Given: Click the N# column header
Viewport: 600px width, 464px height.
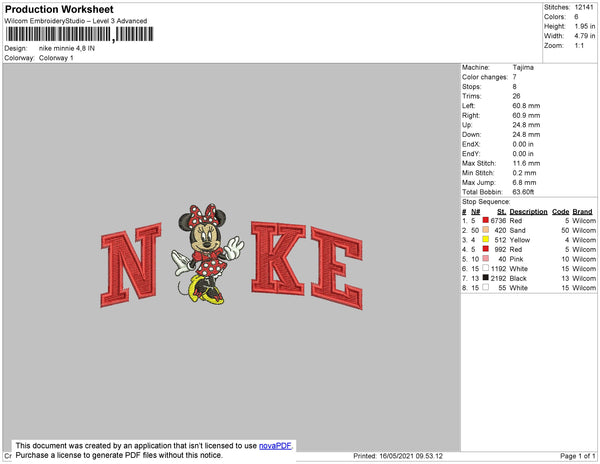Looking at the screenshot, I should [475, 212].
